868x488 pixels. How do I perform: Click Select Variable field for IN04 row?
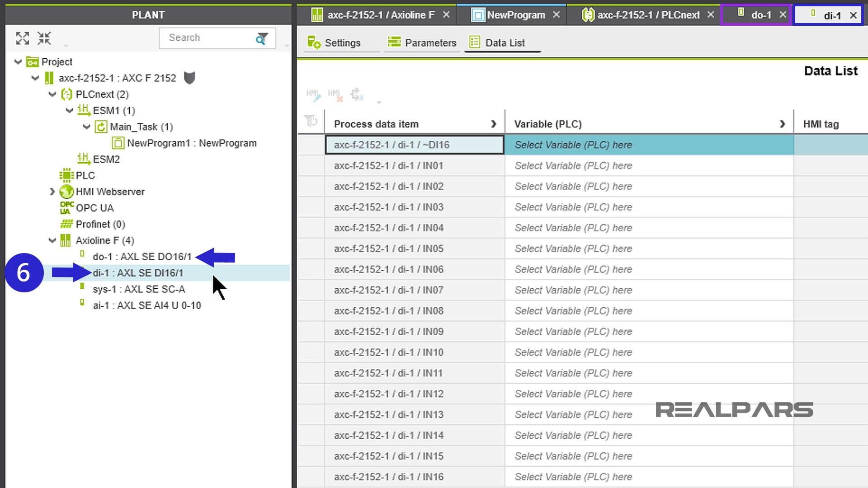(x=649, y=228)
